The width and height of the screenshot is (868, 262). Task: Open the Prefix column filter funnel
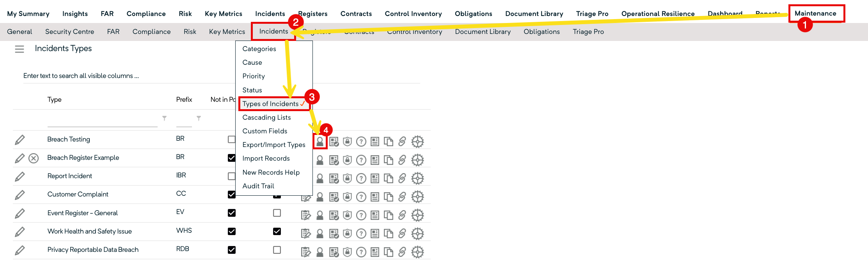click(199, 118)
